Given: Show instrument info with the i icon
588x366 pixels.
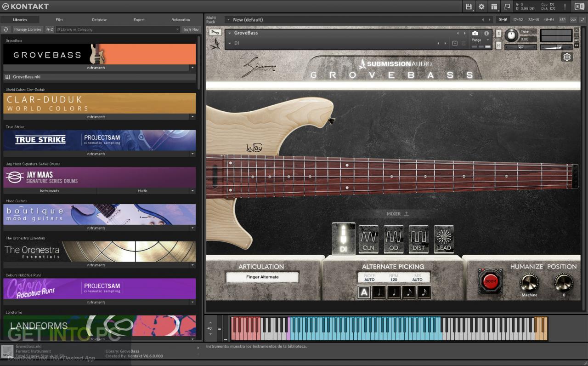Looking at the screenshot, I should 486,33.
